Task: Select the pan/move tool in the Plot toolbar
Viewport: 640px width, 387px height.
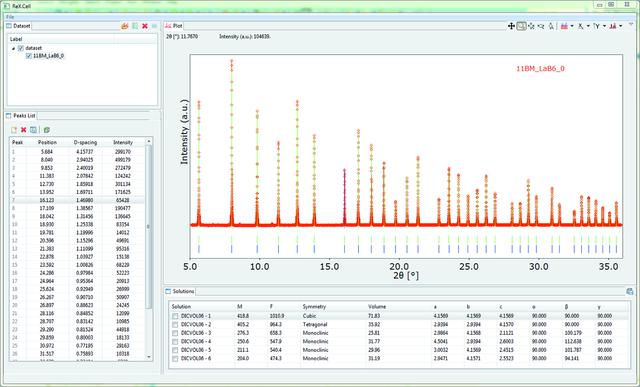Action: 511,26
